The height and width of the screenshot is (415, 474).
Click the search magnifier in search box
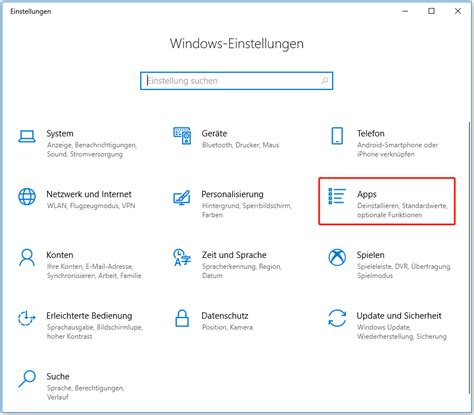point(324,81)
